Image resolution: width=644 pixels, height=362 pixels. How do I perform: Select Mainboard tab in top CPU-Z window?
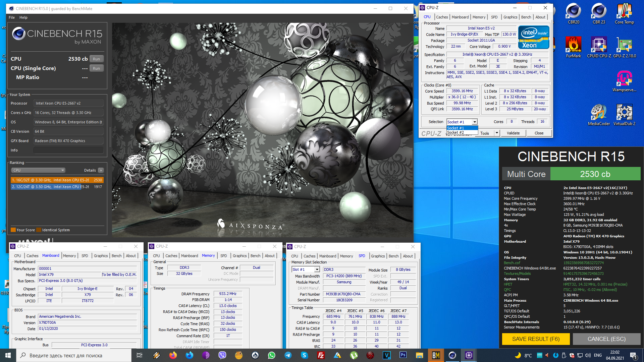pyautogui.click(x=460, y=17)
